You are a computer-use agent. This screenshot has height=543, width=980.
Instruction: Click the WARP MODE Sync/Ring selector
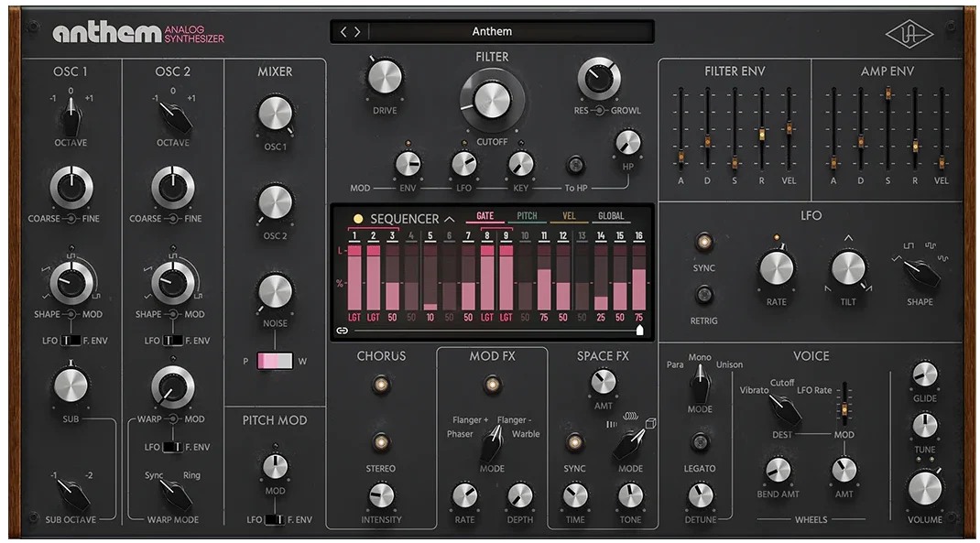coord(176,494)
